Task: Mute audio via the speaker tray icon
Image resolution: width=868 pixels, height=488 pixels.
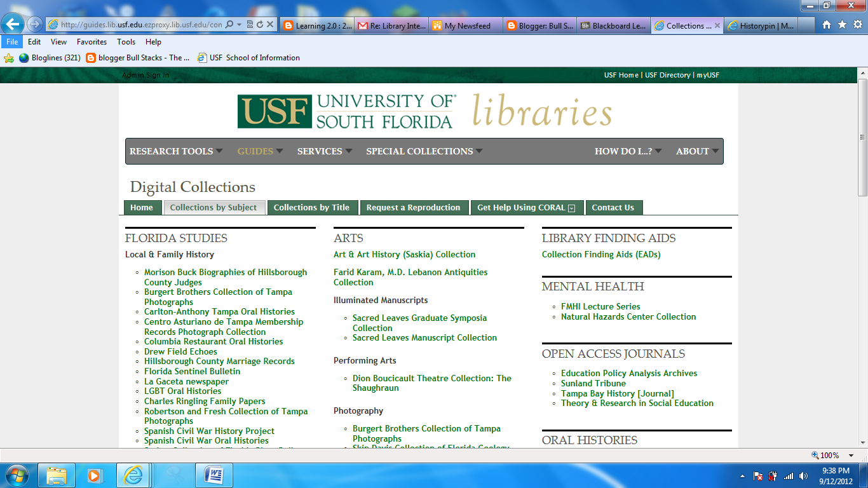Action: tap(803, 475)
